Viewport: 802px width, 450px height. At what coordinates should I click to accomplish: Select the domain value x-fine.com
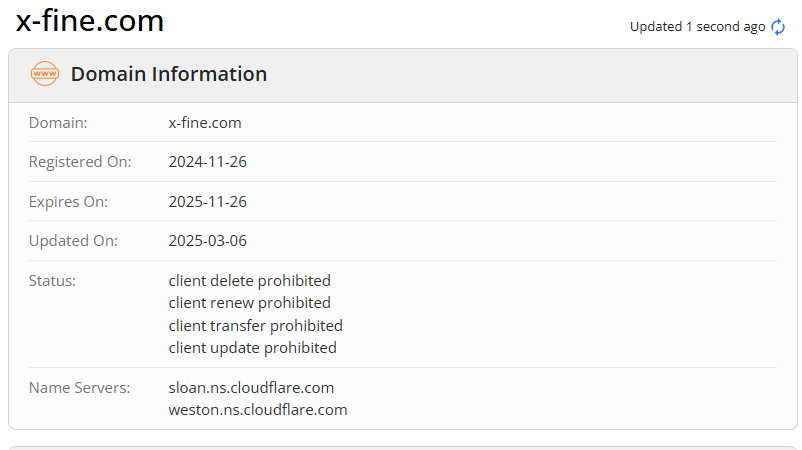[x=205, y=123]
